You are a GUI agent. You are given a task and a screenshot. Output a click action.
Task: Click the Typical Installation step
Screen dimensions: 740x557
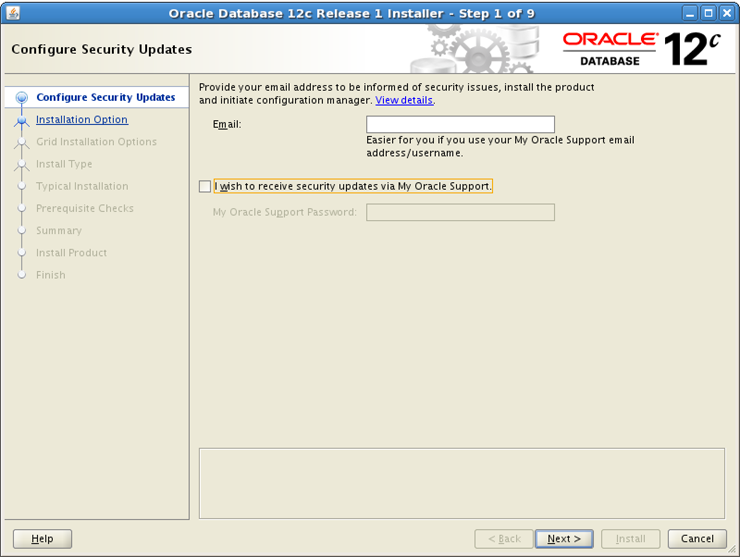pyautogui.click(x=82, y=186)
